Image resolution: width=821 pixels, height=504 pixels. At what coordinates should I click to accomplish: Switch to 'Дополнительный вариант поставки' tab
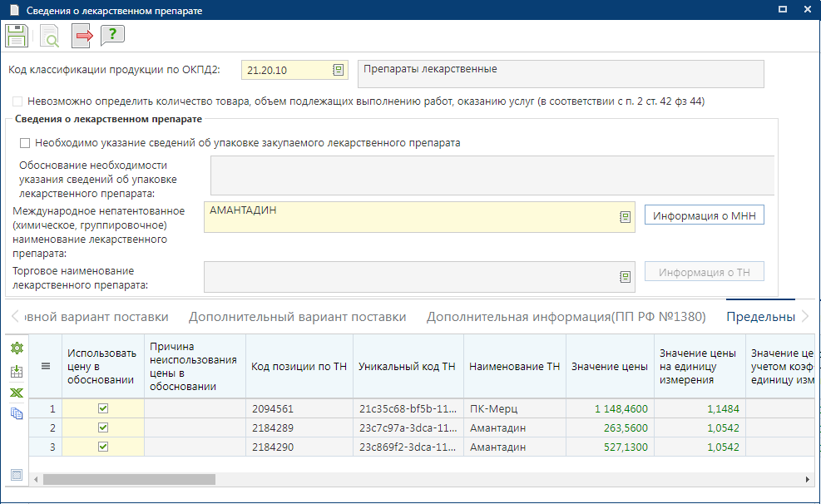click(x=298, y=317)
